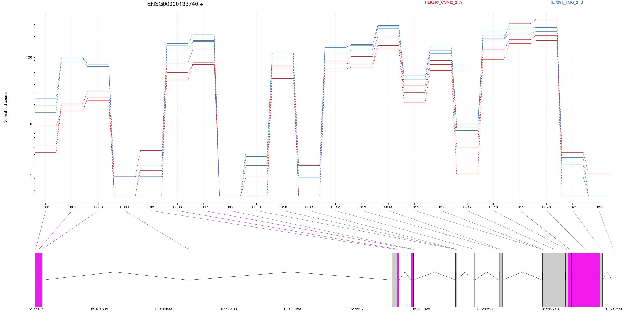644x322 pixels.
Task: Click exon label E010
Action: coord(283,207)
